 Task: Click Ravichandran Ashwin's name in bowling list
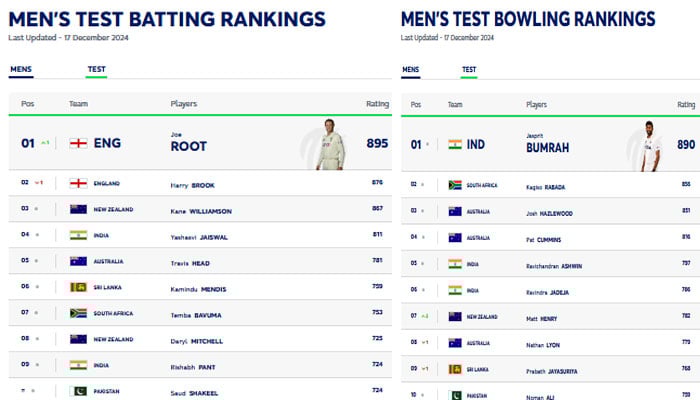(x=554, y=264)
